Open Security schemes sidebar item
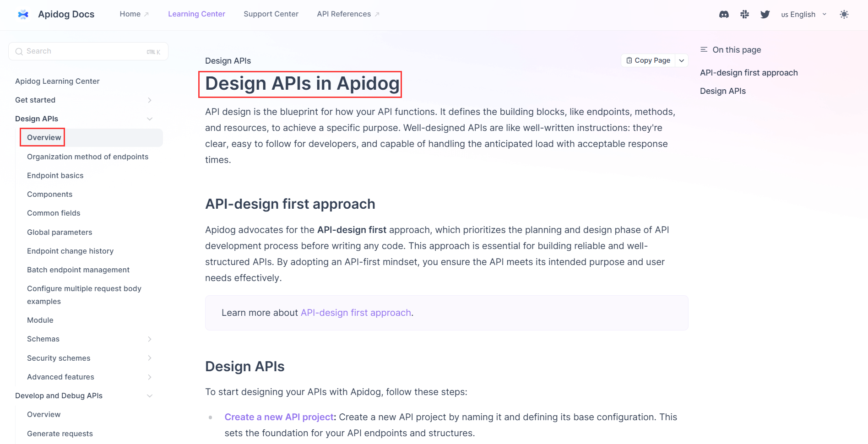Viewport: 868px width, 444px height. coord(59,358)
